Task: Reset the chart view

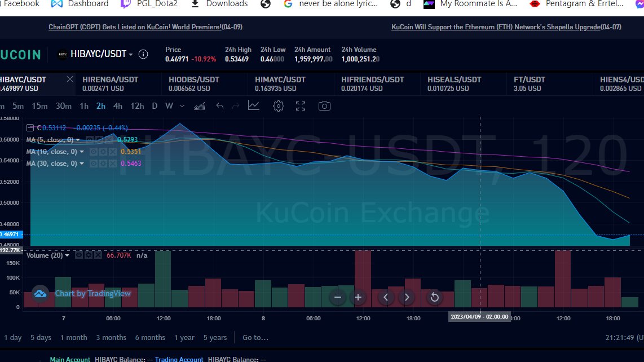Action: [x=434, y=297]
